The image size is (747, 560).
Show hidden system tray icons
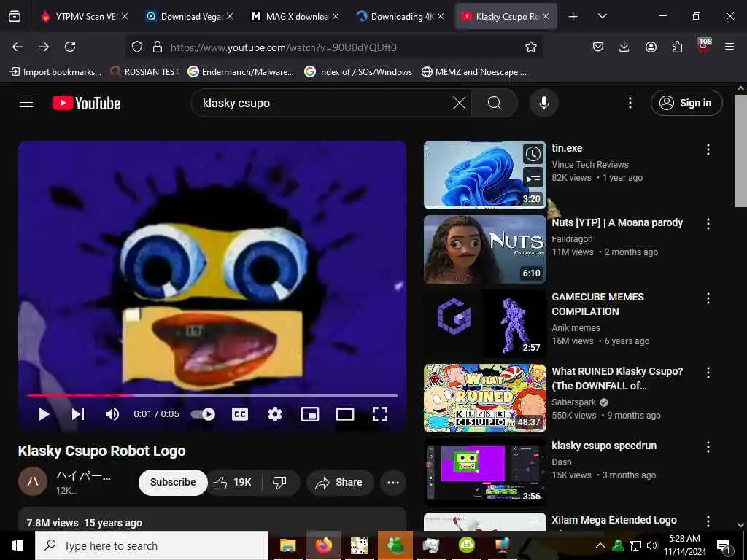coord(600,545)
